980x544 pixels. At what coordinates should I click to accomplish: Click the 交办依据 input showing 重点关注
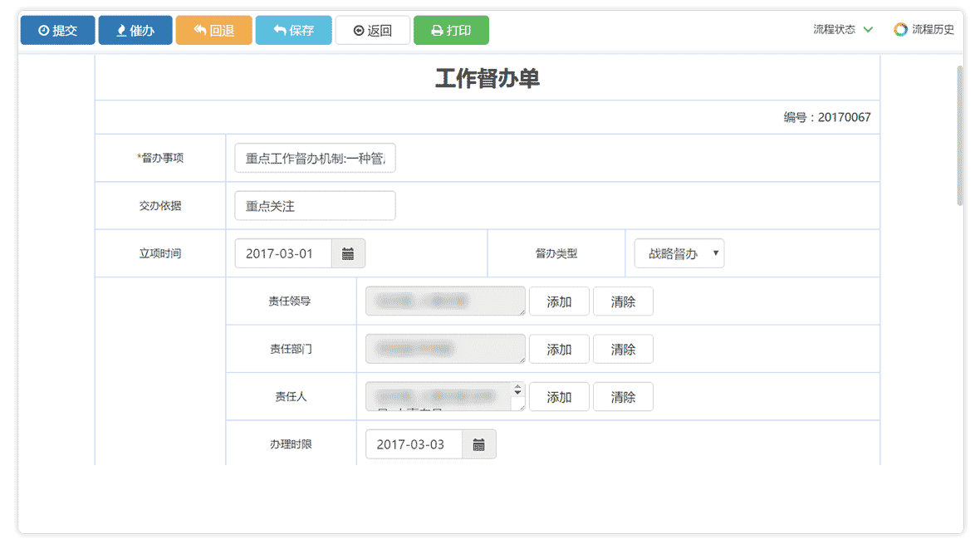(314, 205)
